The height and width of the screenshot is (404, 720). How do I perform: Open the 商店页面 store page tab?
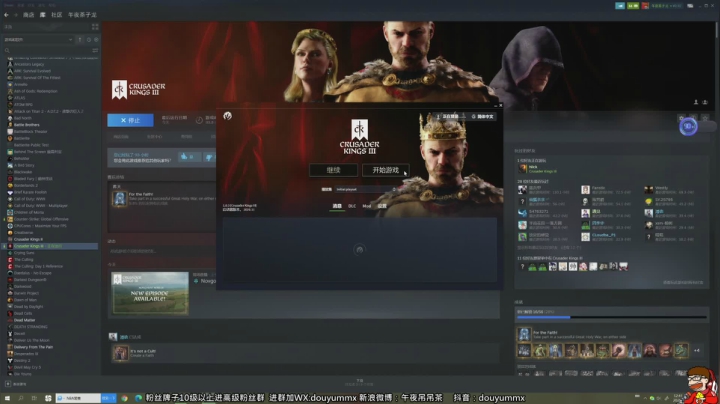click(x=121, y=137)
